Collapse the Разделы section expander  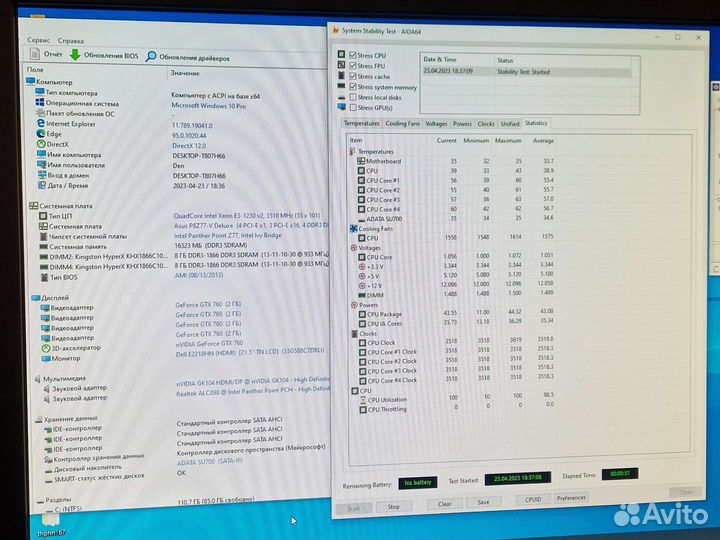click(x=40, y=500)
